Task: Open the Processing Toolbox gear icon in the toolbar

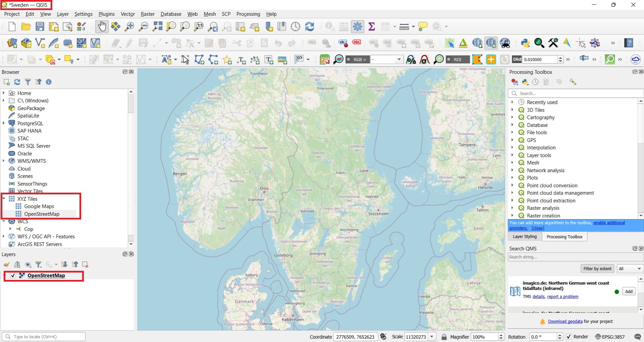Action: [x=358, y=27]
